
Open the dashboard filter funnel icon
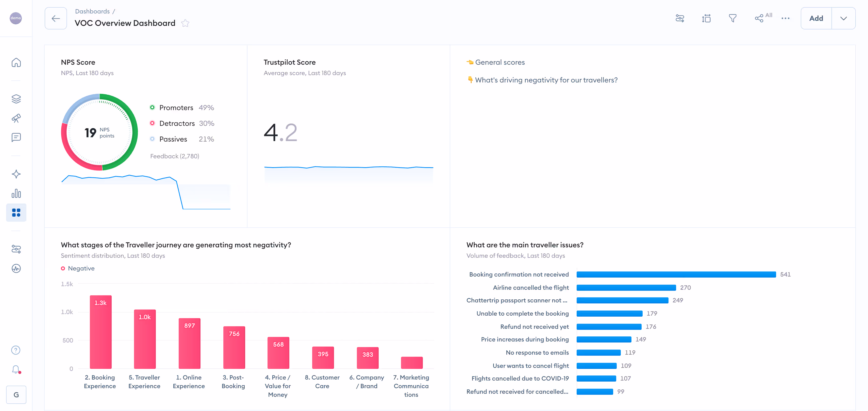click(732, 19)
